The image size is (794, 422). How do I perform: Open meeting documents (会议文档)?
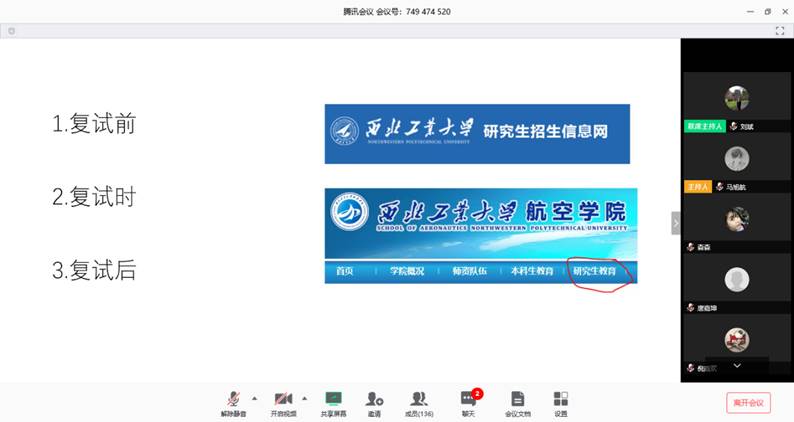517,402
